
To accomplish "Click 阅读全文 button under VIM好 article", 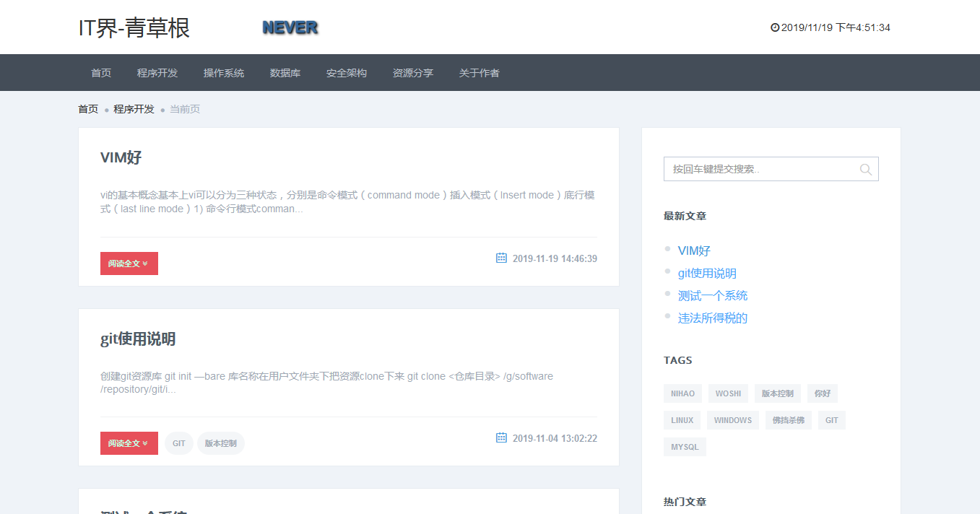I will (129, 263).
